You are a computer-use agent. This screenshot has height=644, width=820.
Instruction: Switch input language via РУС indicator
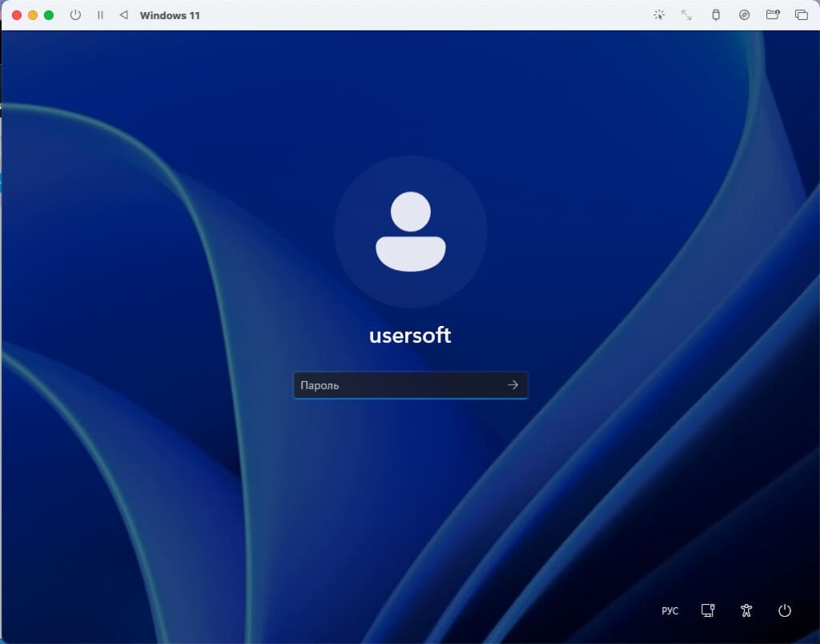point(669,611)
